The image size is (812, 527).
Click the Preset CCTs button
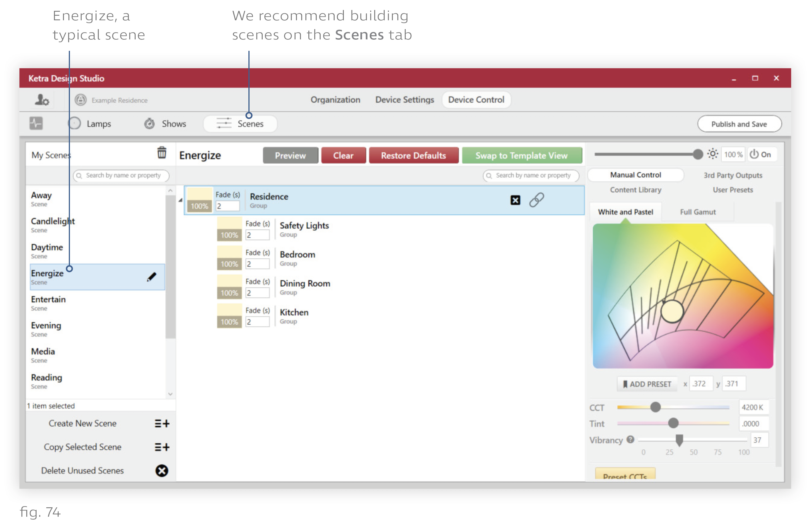[x=625, y=474]
